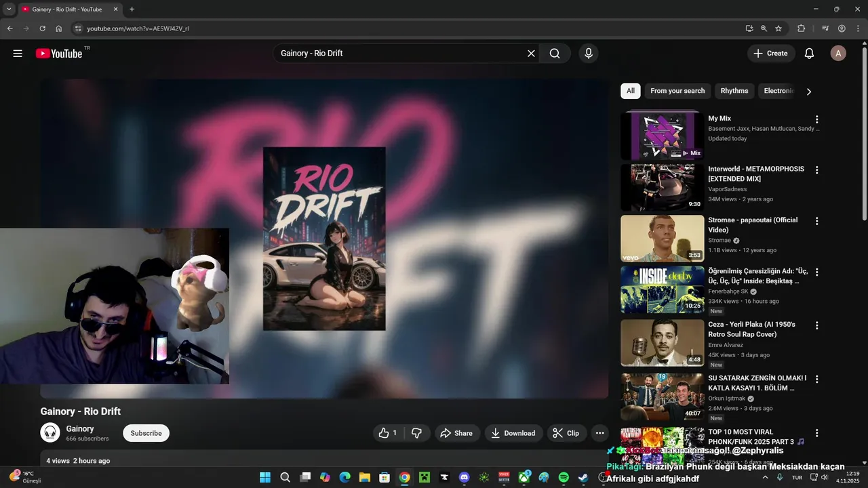868x488 pixels.
Task: Open the Gainory channel avatar
Action: point(50,432)
